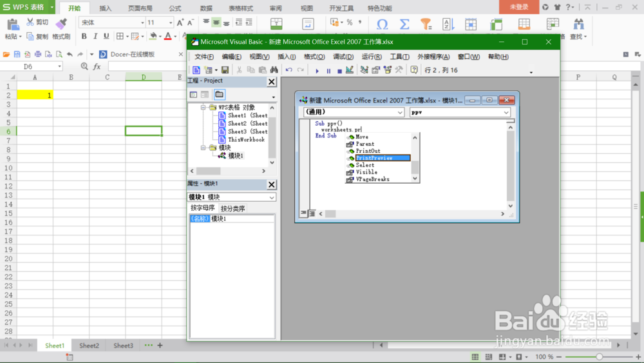
Task: Click the fill color bucket swatch
Action: tap(153, 36)
